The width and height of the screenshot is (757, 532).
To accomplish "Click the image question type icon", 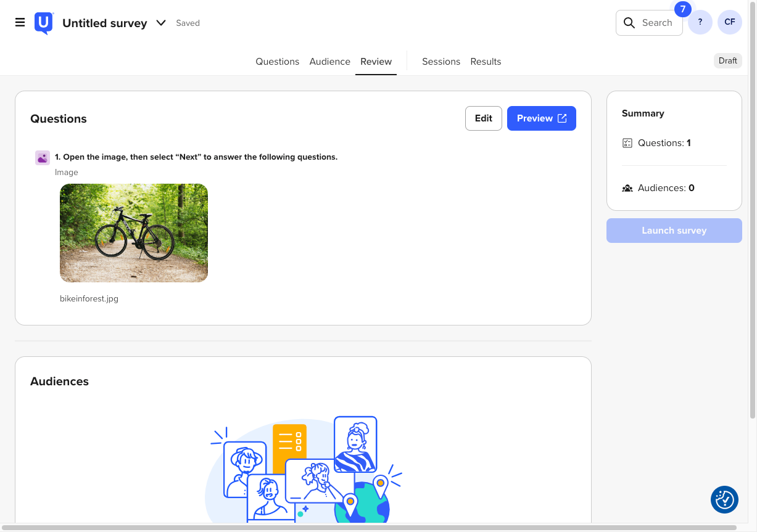I will click(x=42, y=157).
